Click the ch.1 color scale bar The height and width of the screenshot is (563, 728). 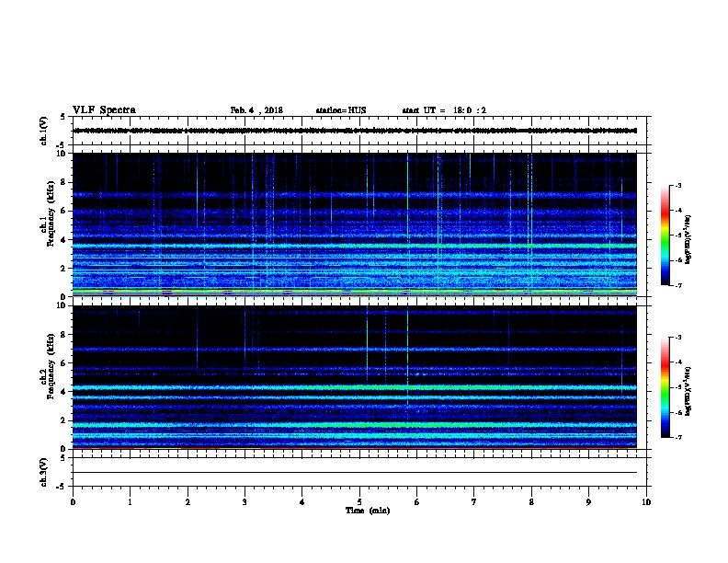(x=665, y=236)
